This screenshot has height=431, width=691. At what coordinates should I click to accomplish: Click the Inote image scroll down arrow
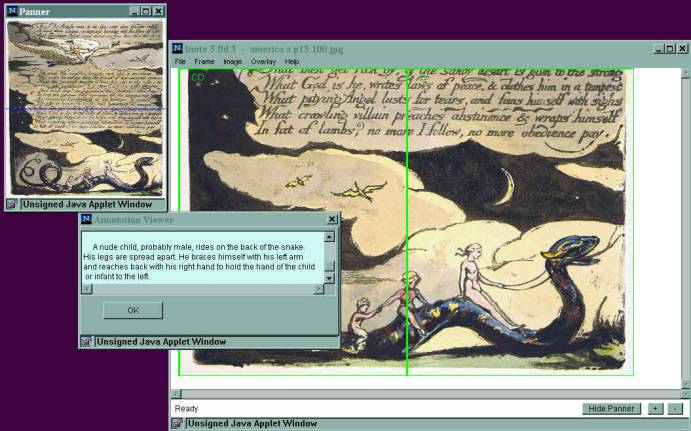[685, 384]
